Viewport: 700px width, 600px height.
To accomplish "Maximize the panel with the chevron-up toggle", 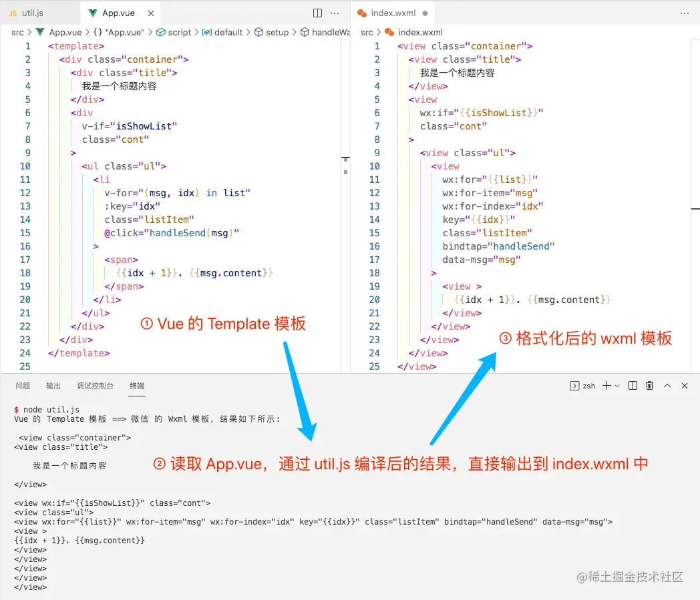I will pos(667,385).
